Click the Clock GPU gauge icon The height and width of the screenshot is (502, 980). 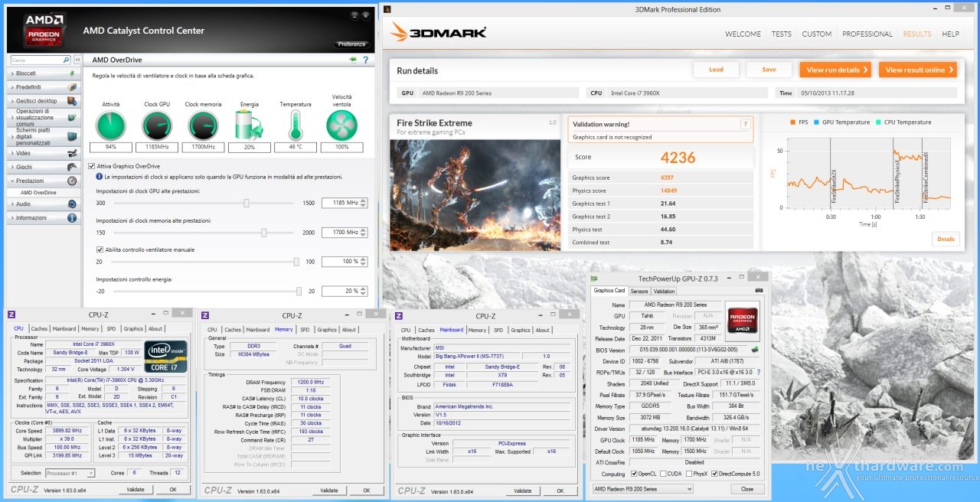tap(157, 125)
